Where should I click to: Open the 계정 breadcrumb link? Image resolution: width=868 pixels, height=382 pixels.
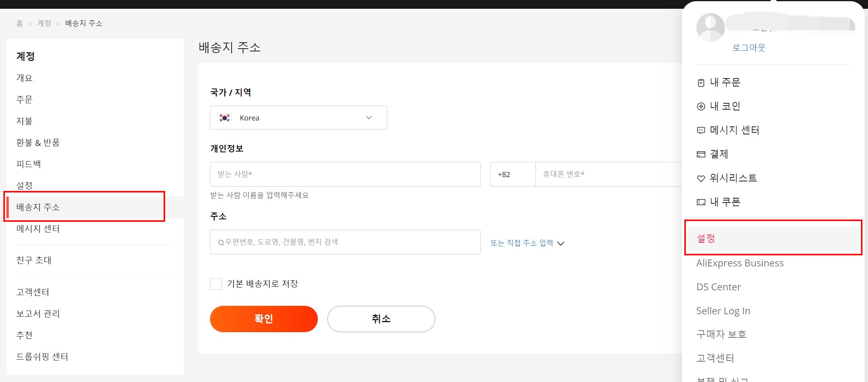point(44,23)
